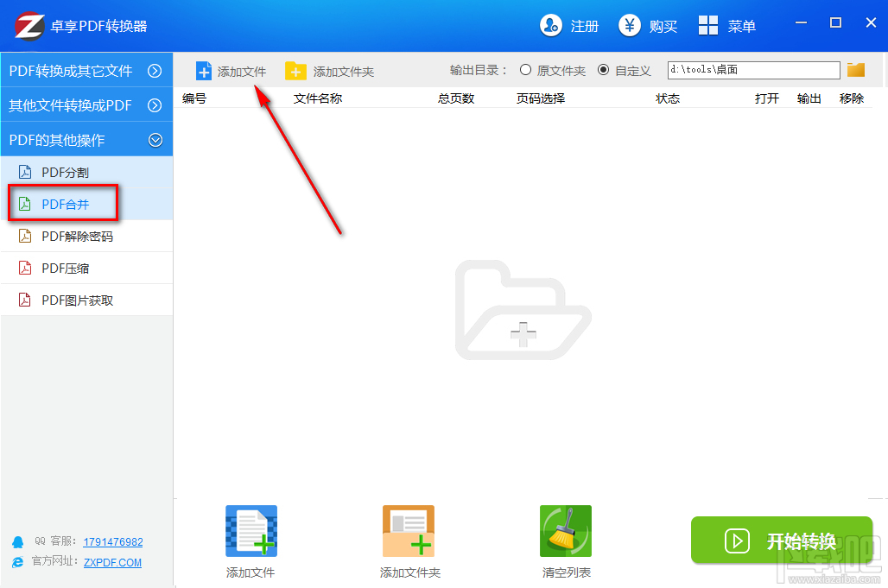The image size is (888, 588).
Task: Click the purchase yen icon
Action: click(x=629, y=25)
